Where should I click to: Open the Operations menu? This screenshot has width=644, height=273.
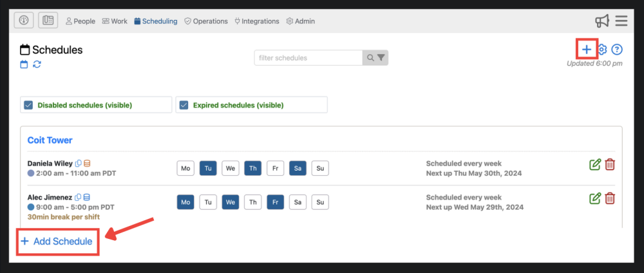206,21
